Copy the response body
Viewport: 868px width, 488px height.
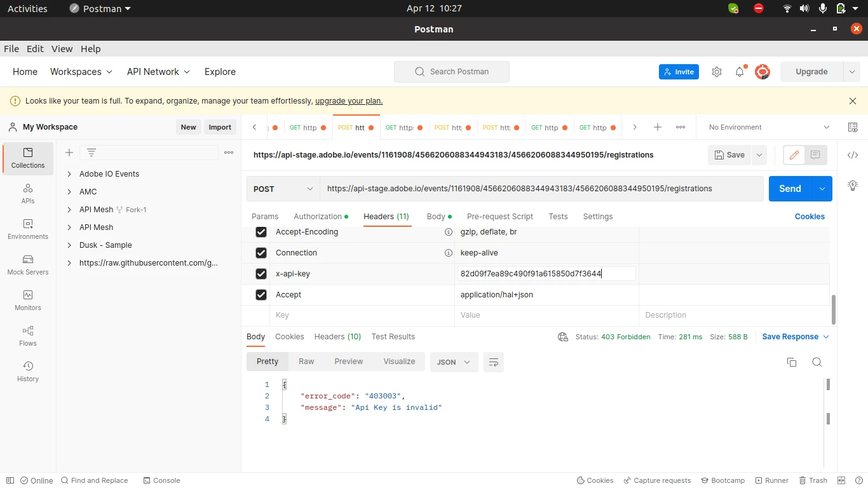coord(792,362)
